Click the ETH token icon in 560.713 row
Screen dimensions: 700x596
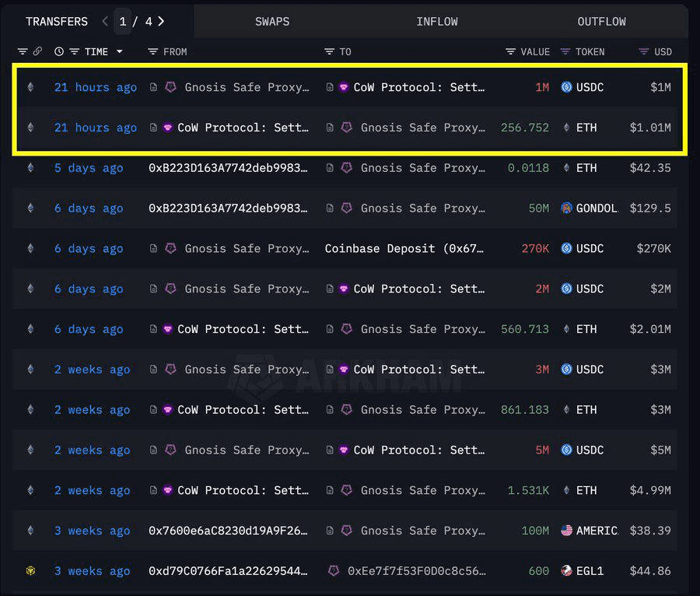click(566, 329)
